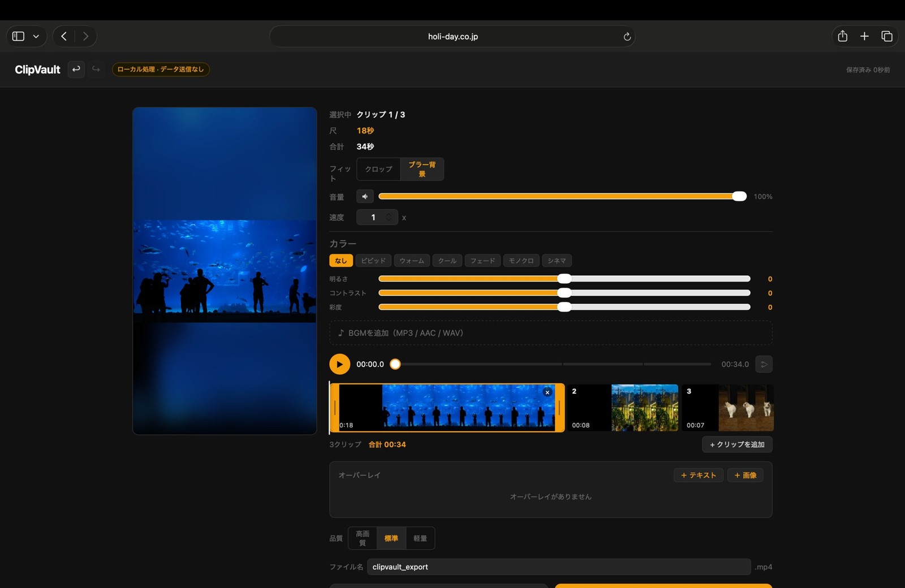Mute audio with the speaker icon
This screenshot has width=905, height=588.
tap(365, 196)
